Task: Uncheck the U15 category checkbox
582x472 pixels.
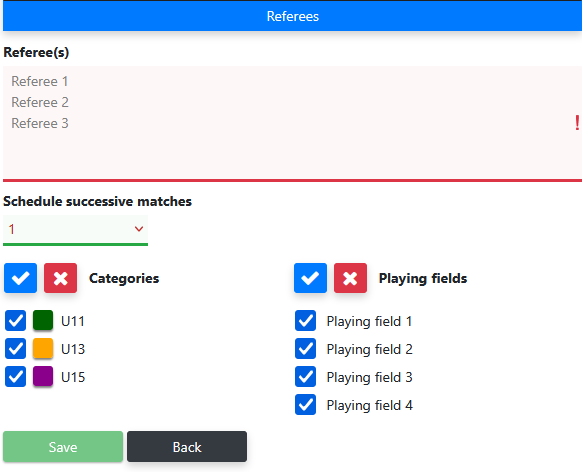Action: click(x=15, y=377)
